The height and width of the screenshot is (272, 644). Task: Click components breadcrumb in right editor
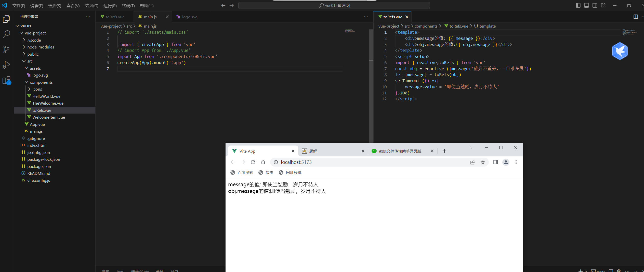[x=426, y=26]
